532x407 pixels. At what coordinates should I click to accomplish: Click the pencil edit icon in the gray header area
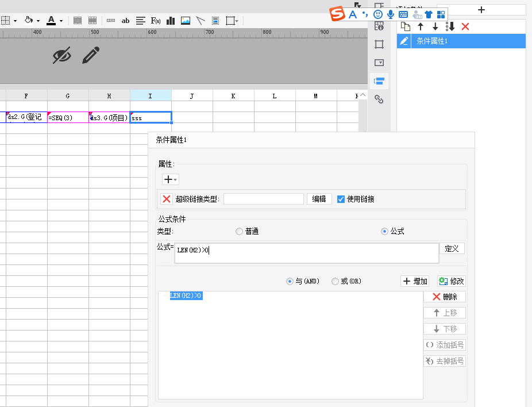[91, 55]
